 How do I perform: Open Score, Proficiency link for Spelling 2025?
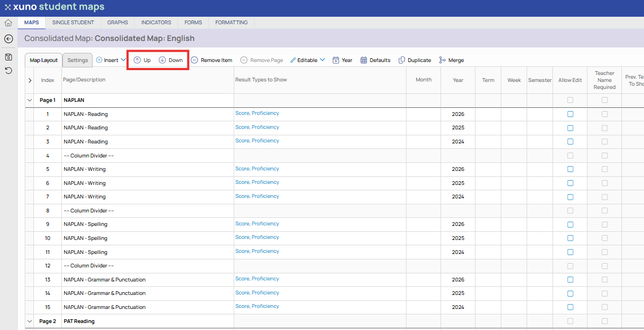pyautogui.click(x=257, y=237)
